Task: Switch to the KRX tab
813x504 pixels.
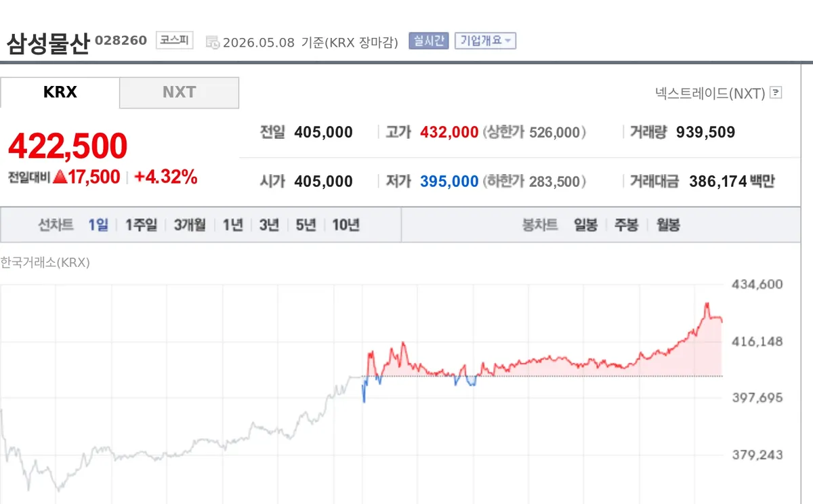Action: click(60, 92)
